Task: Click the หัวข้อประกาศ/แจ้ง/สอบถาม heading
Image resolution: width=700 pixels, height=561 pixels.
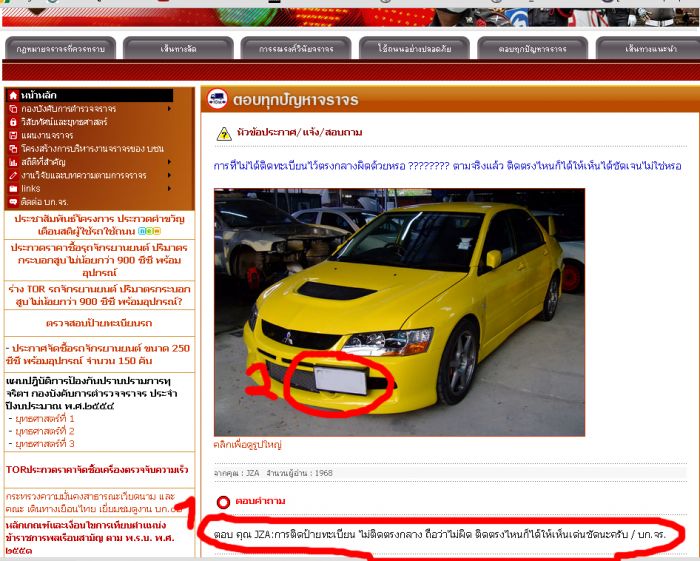Action: click(x=299, y=133)
